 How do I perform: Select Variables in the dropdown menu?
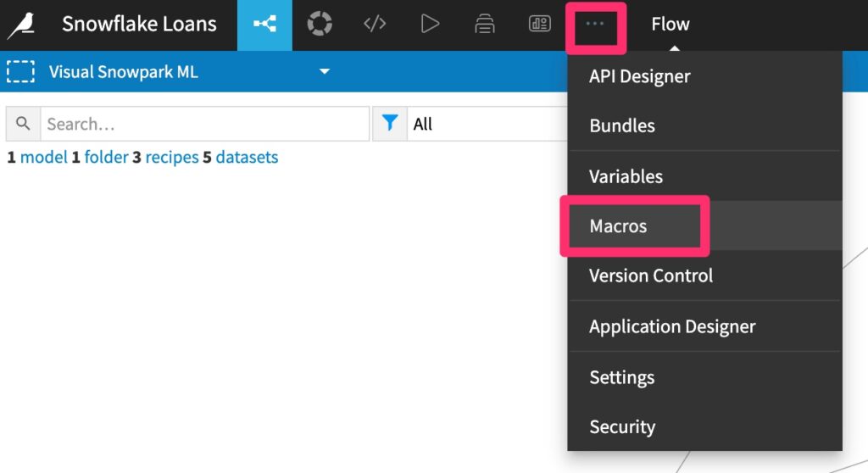[x=626, y=176]
